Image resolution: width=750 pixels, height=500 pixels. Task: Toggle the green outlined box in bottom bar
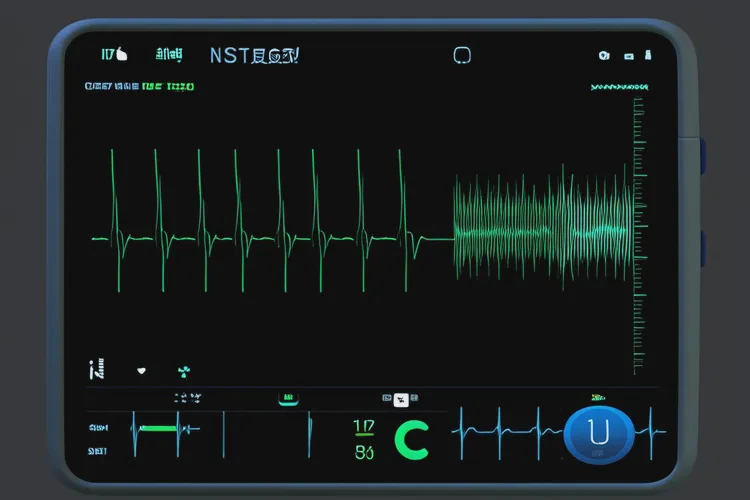point(287,399)
